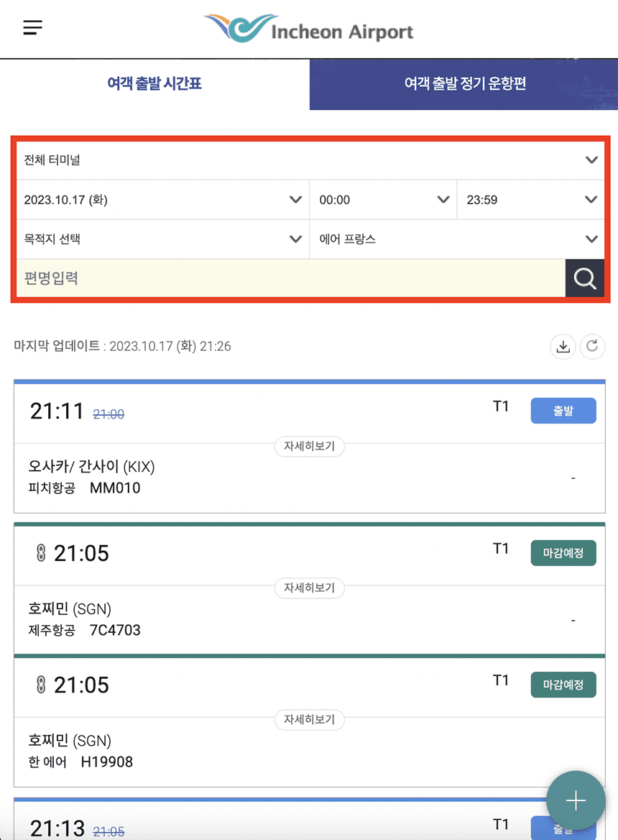Open the 에어 프랑스 airline selector
The height and width of the screenshot is (840, 618).
tap(457, 239)
